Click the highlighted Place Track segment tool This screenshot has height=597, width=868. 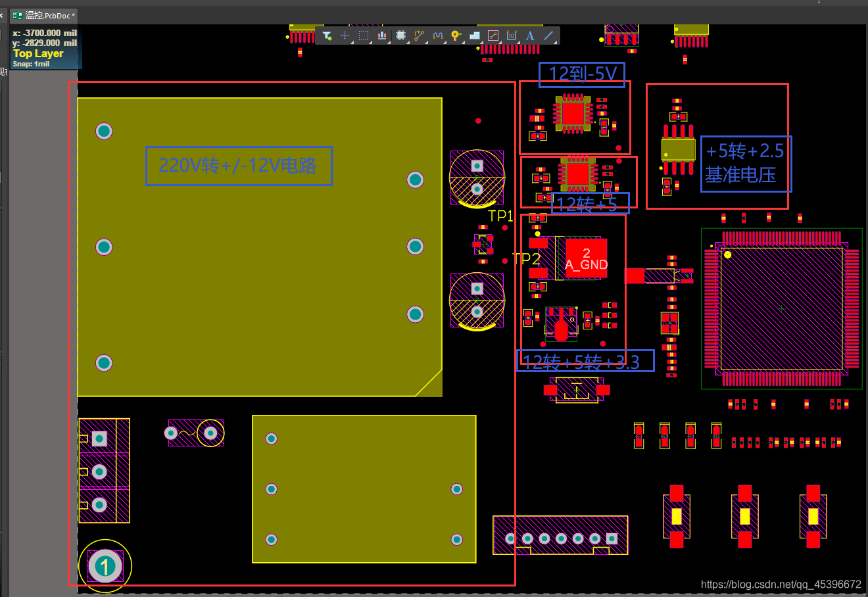point(493,36)
